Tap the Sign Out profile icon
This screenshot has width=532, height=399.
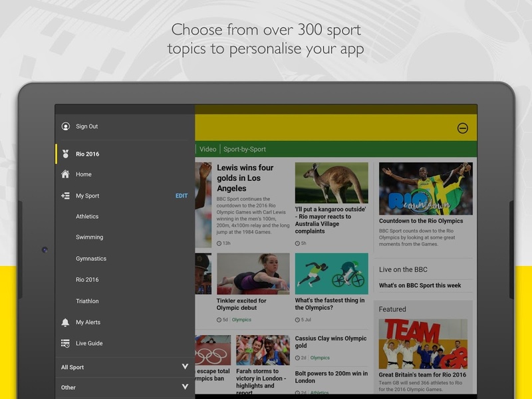tap(65, 126)
